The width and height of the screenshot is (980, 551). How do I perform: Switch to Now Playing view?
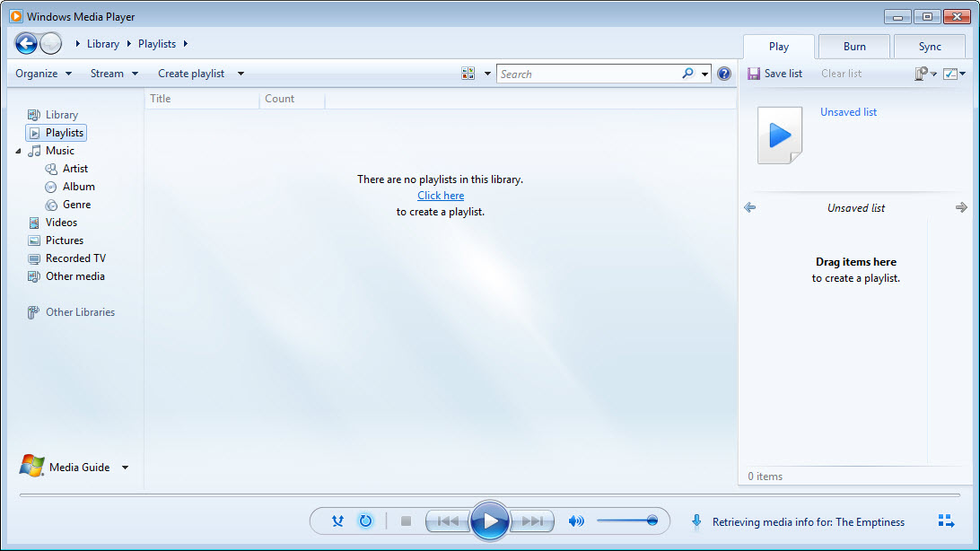[x=946, y=520]
